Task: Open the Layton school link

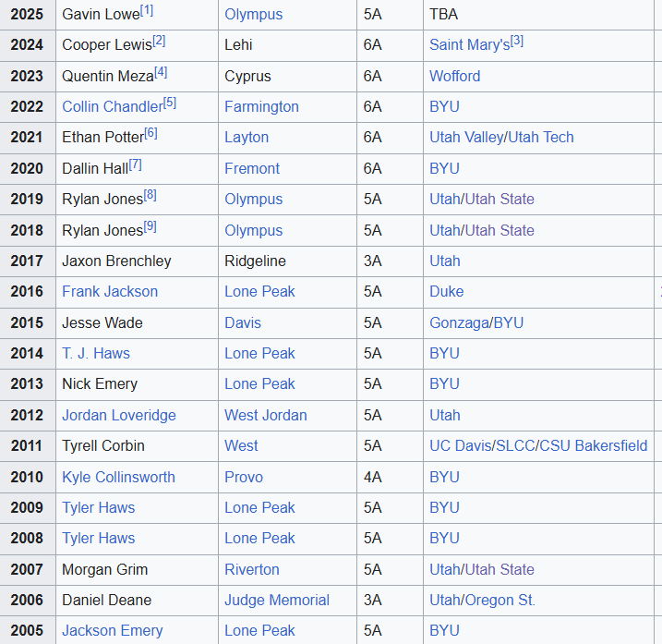Action: [247, 138]
